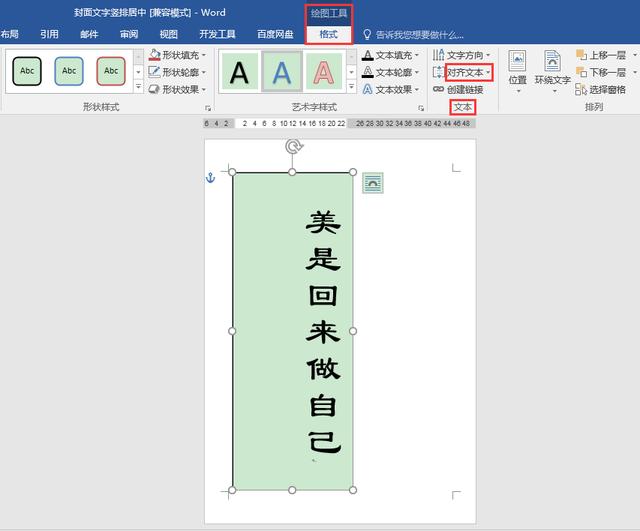
Task: Expand the WordArt styles gallery
Action: (x=351, y=87)
